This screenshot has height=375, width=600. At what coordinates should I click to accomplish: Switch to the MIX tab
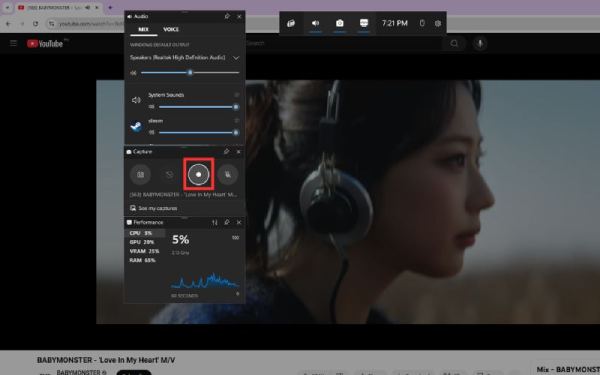(x=143, y=29)
